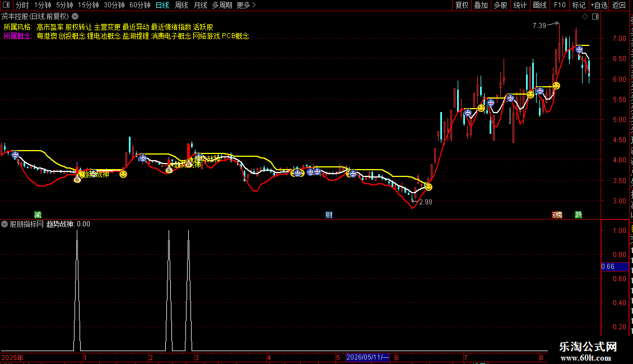Click the smiley icon near 2.98 low

tap(429, 187)
